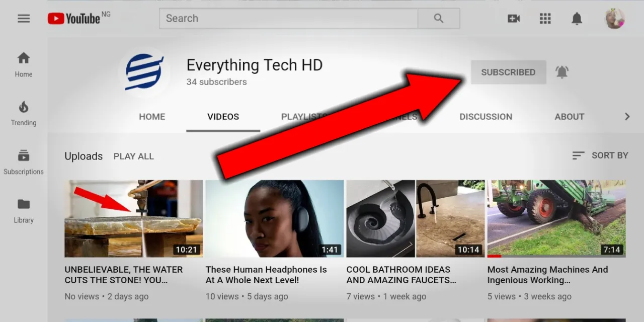644x322 pixels.
Task: Click title "These Human Headphones Is At..."
Action: (266, 275)
